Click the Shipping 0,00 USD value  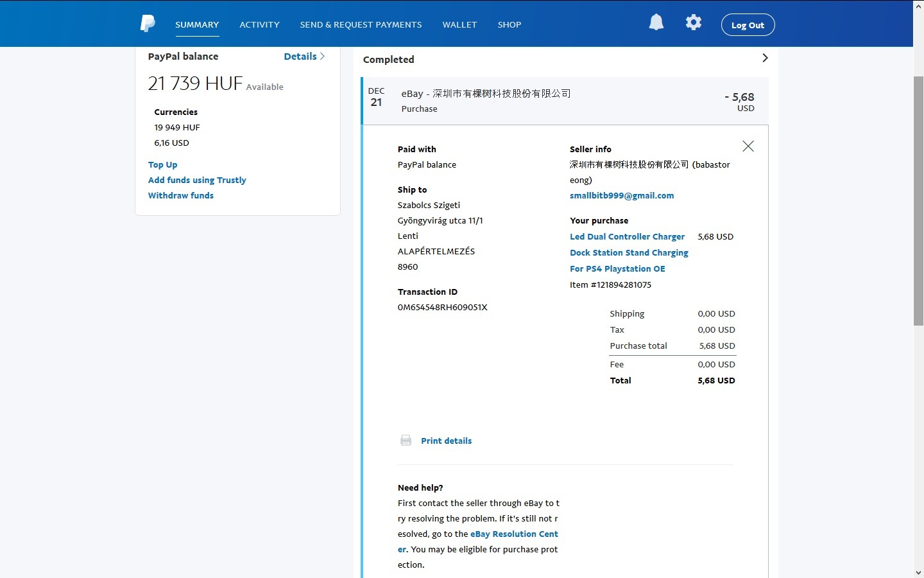tap(716, 314)
